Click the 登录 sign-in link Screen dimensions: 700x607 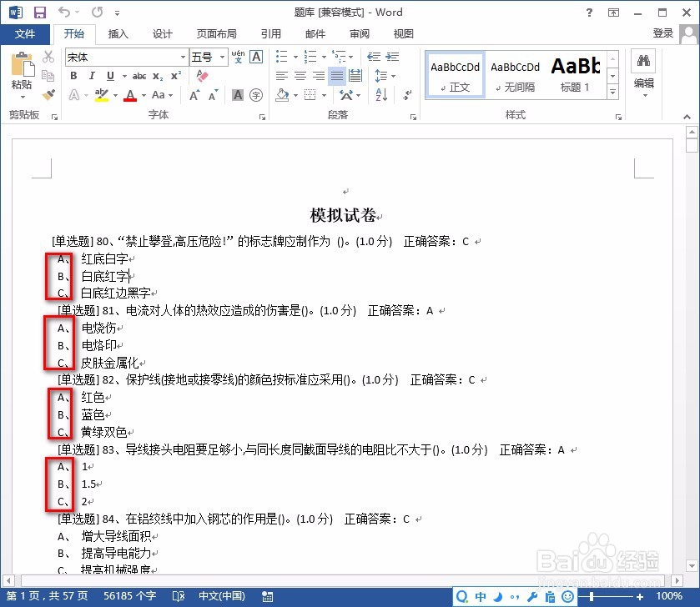tap(662, 33)
